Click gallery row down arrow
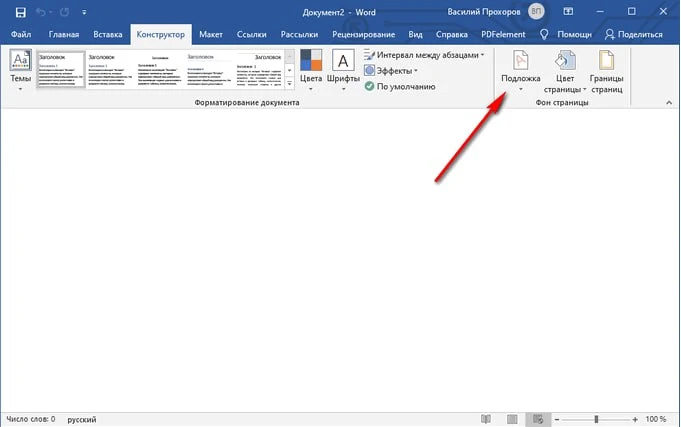This screenshot has width=681, height=427. (x=290, y=70)
